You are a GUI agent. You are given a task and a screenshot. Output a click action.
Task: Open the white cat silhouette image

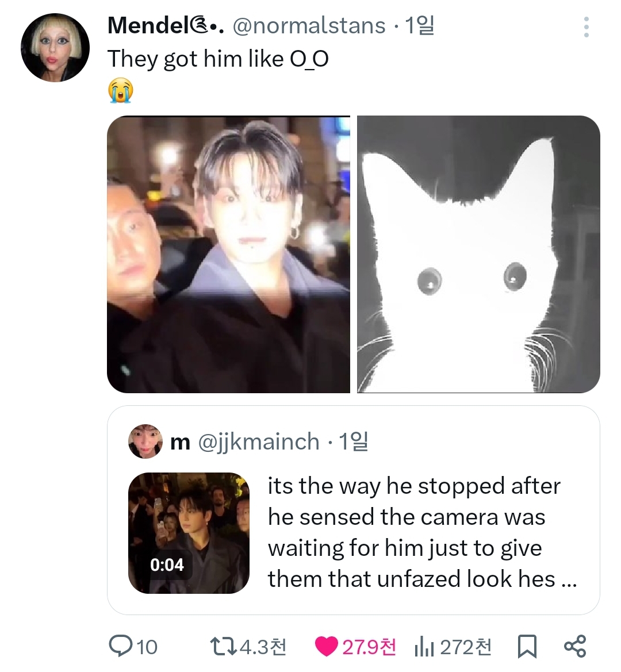(x=478, y=254)
